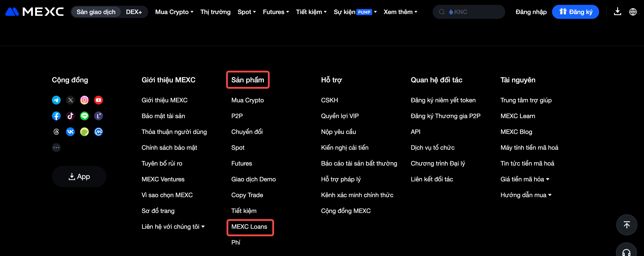The width and height of the screenshot is (644, 256).
Task: Open the MEXC Loans footer link
Action: pos(249,227)
